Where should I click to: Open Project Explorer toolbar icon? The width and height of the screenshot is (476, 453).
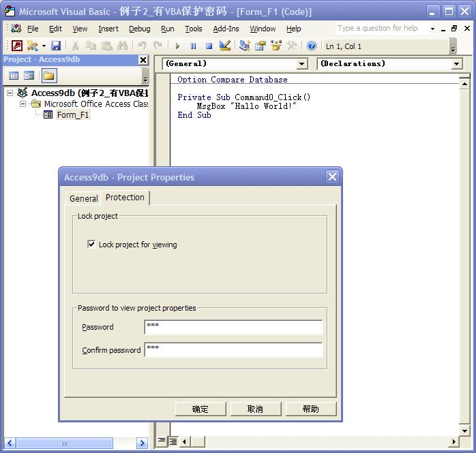click(245, 46)
